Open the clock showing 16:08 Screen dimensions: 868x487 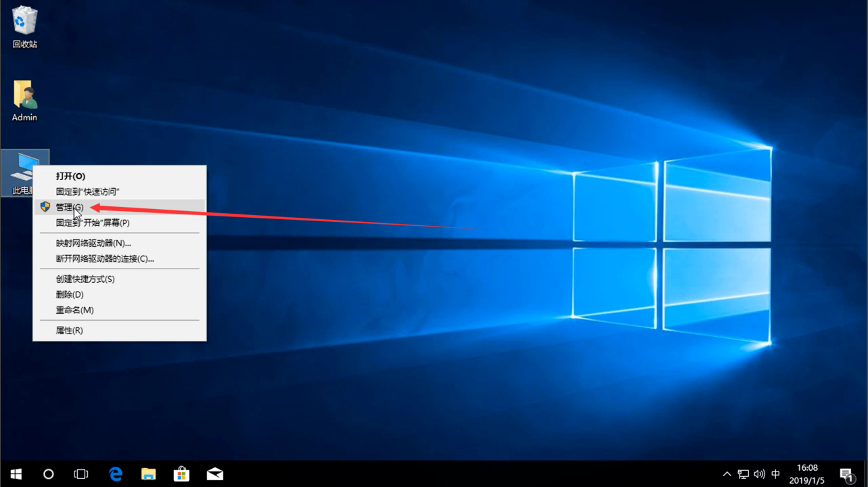pos(806,474)
